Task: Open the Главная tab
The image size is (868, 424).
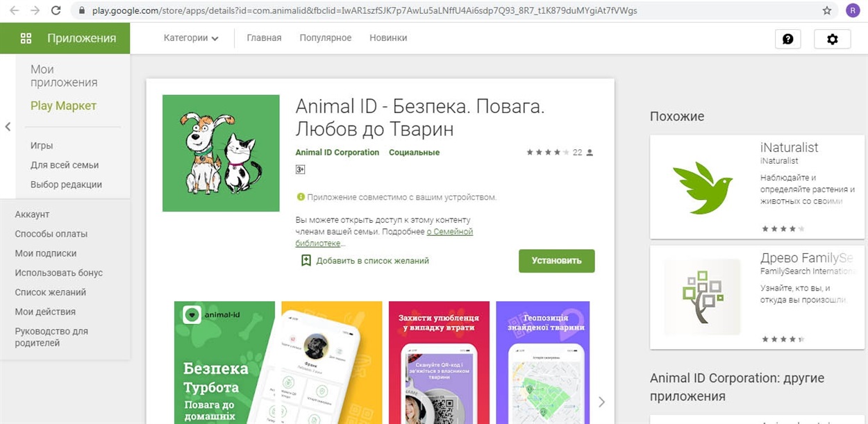Action: click(x=264, y=38)
